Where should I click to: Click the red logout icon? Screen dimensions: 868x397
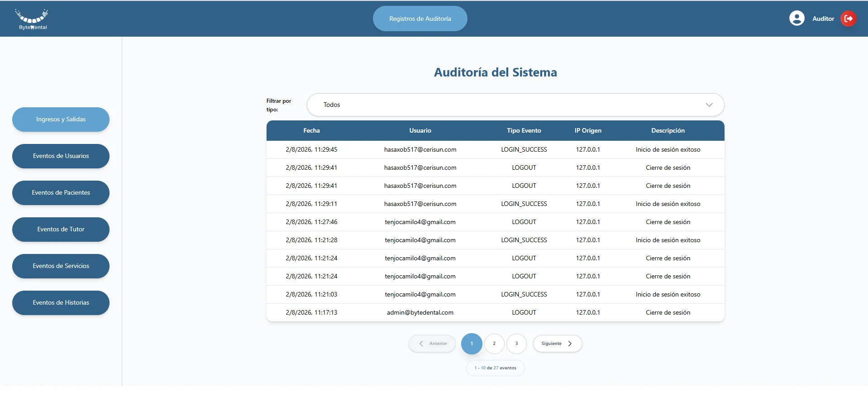pos(849,19)
